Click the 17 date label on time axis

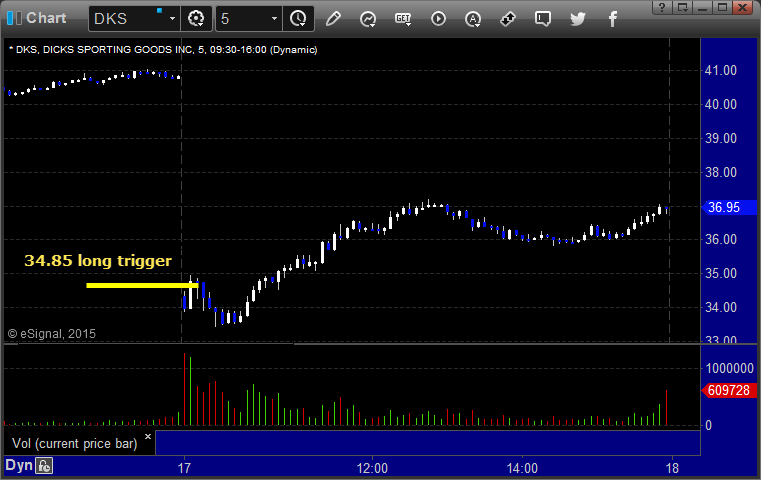pos(184,468)
